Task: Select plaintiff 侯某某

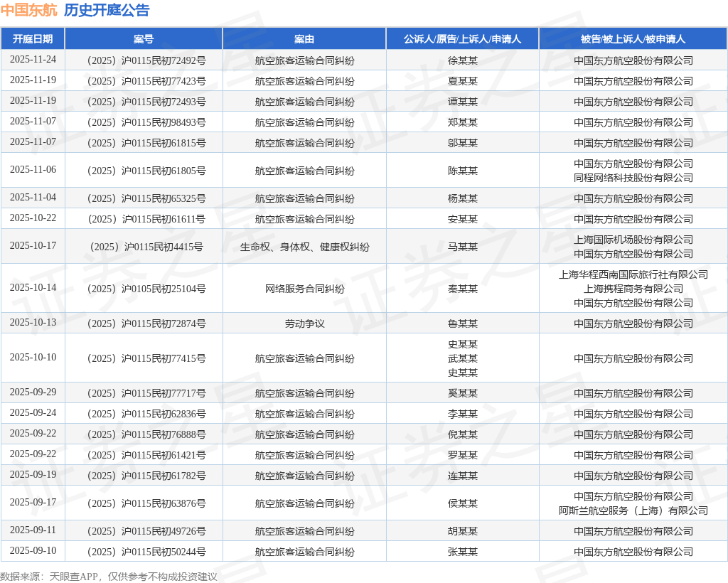Action: 462,503
